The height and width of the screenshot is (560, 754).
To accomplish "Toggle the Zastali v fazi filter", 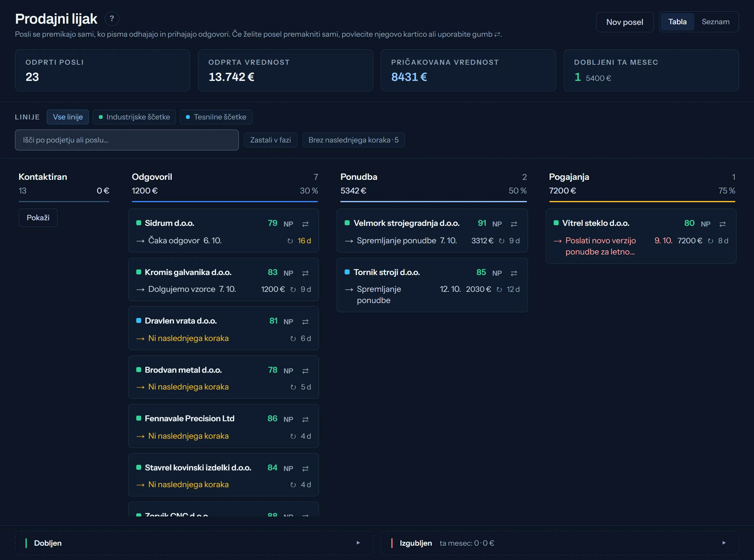I will 270,140.
